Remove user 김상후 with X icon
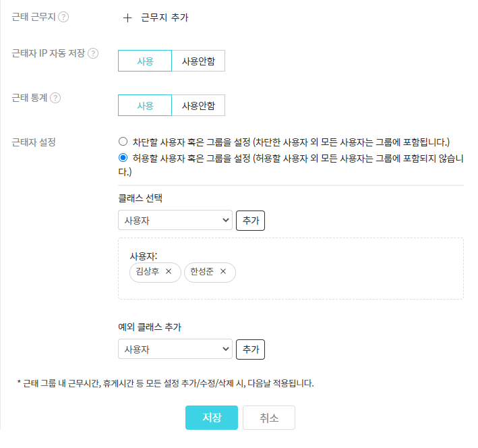 [169, 272]
